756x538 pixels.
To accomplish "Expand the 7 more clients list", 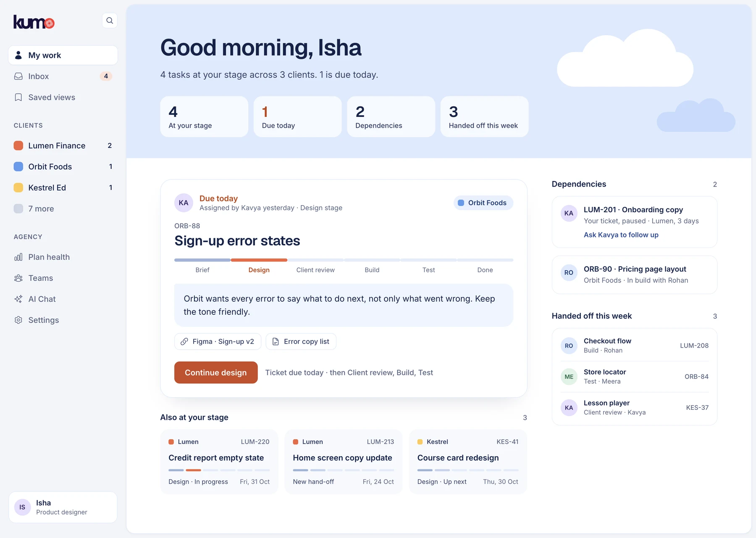I will coord(63,208).
